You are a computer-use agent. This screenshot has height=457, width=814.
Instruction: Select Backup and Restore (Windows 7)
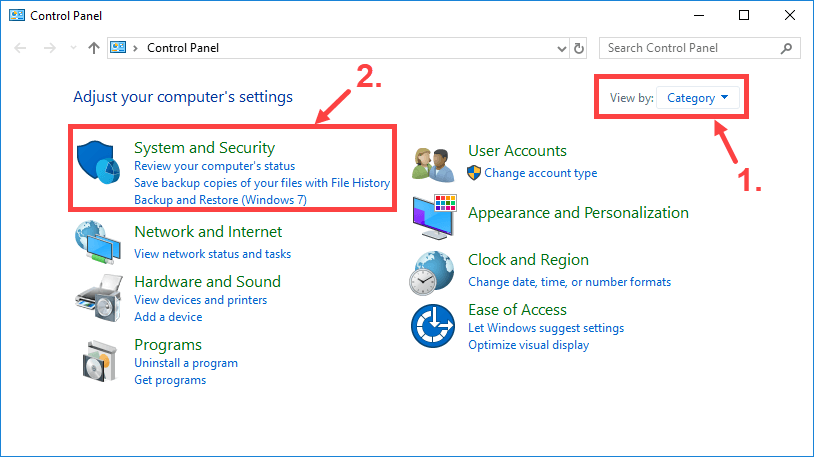point(220,200)
